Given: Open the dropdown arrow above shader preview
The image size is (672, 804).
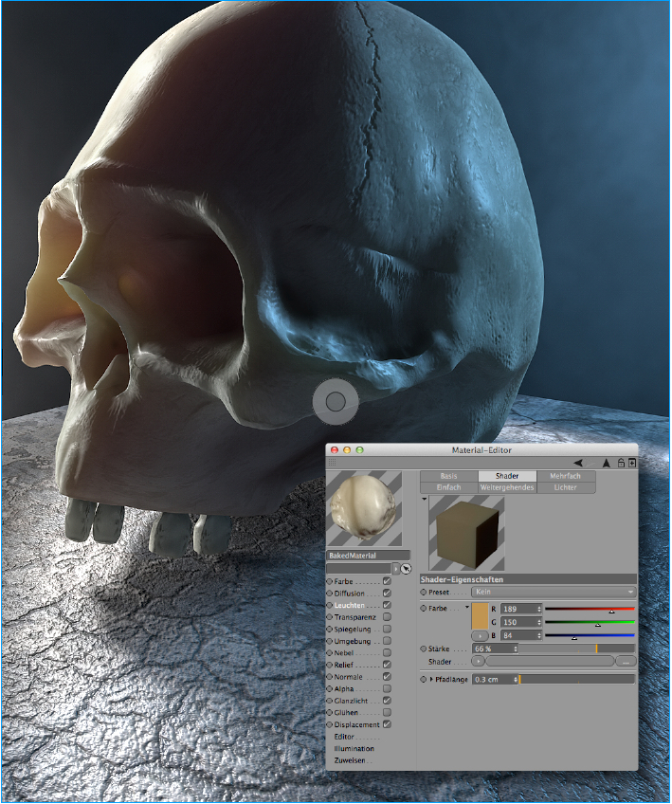Looking at the screenshot, I should [x=425, y=498].
